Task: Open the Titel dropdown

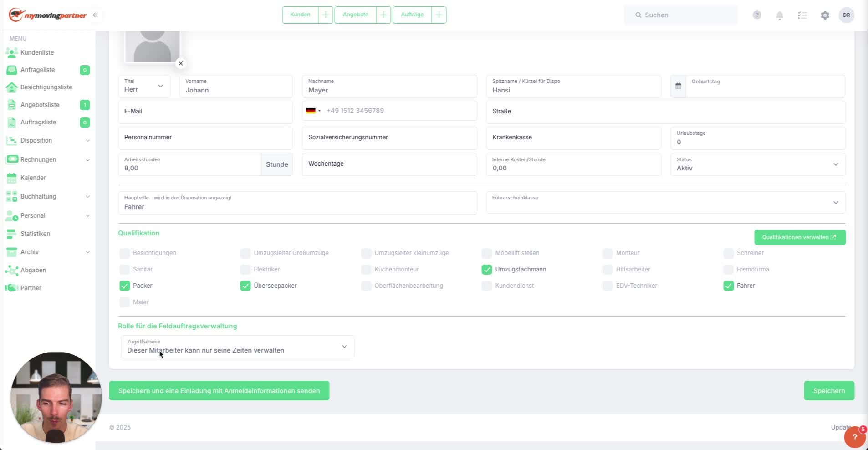Action: coord(144,86)
